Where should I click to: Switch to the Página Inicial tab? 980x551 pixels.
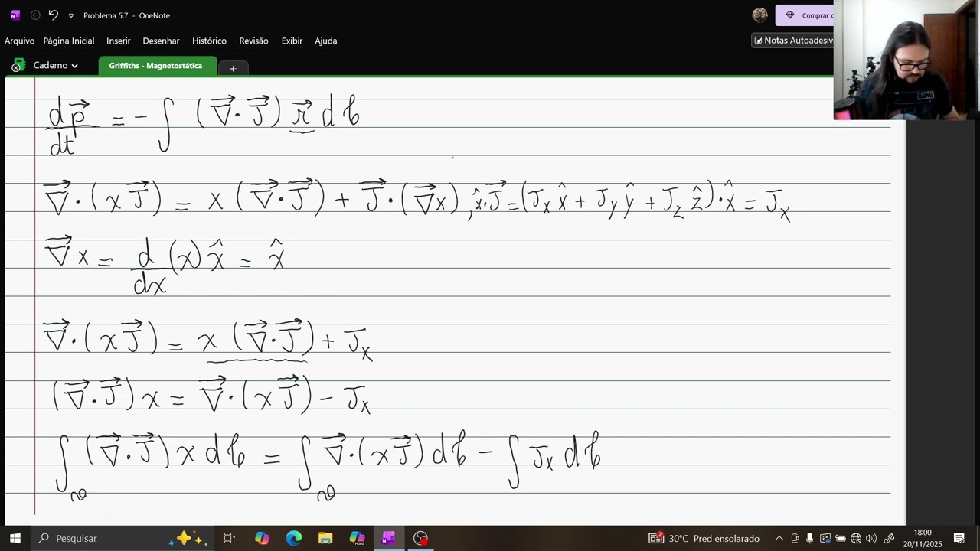[x=69, y=41]
